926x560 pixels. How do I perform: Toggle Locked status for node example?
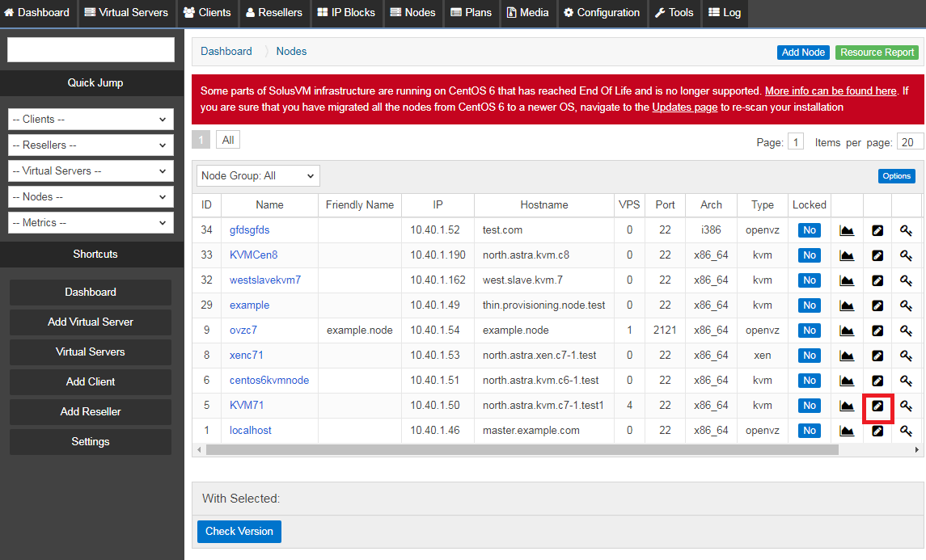809,305
